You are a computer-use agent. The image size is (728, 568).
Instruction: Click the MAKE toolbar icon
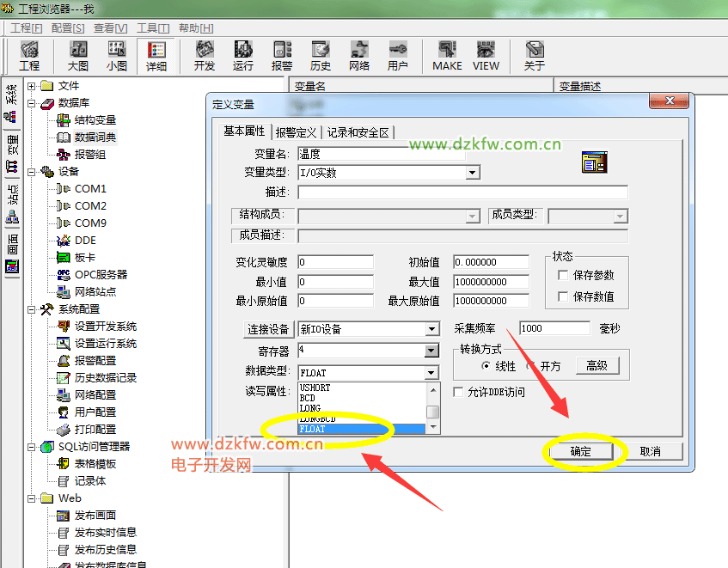click(447, 56)
